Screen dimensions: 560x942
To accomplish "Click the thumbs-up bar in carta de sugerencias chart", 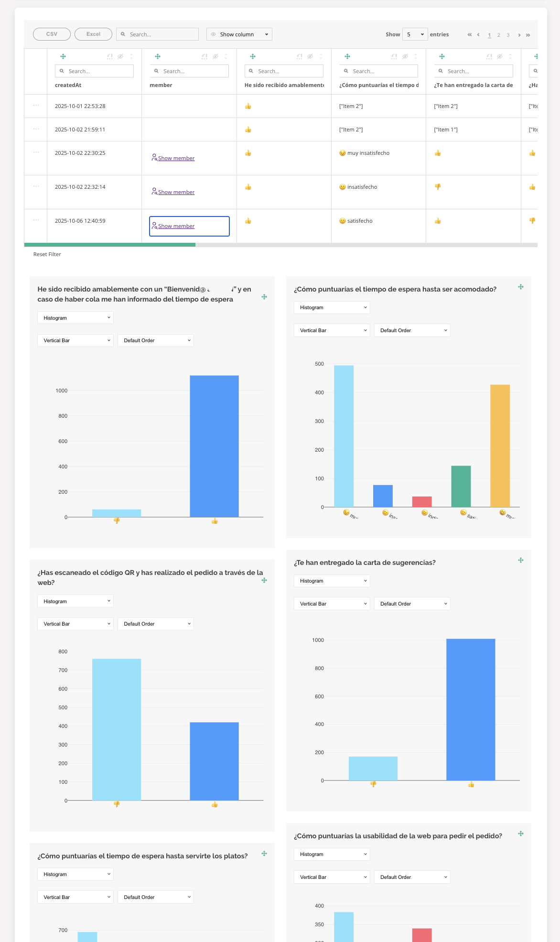I will click(471, 710).
